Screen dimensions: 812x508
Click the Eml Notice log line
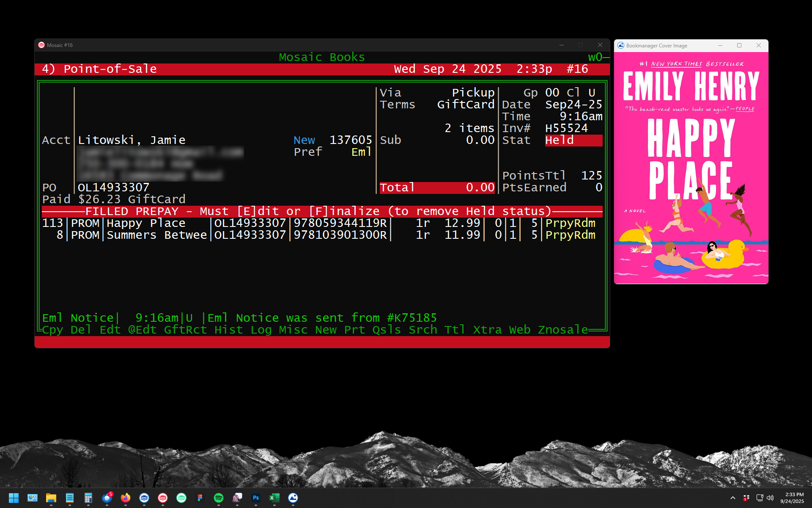239,318
